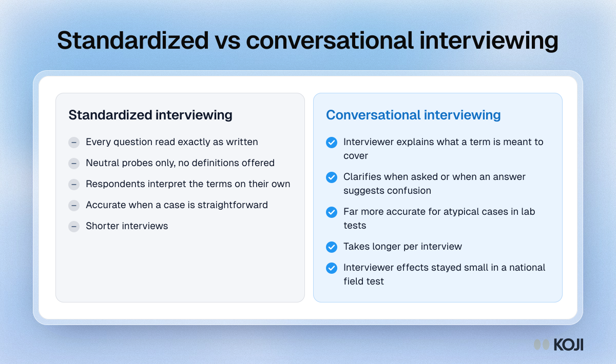Click the text "Far more accurate for atypical cases in lab tests"
616x364 pixels.
pyautogui.click(x=439, y=218)
